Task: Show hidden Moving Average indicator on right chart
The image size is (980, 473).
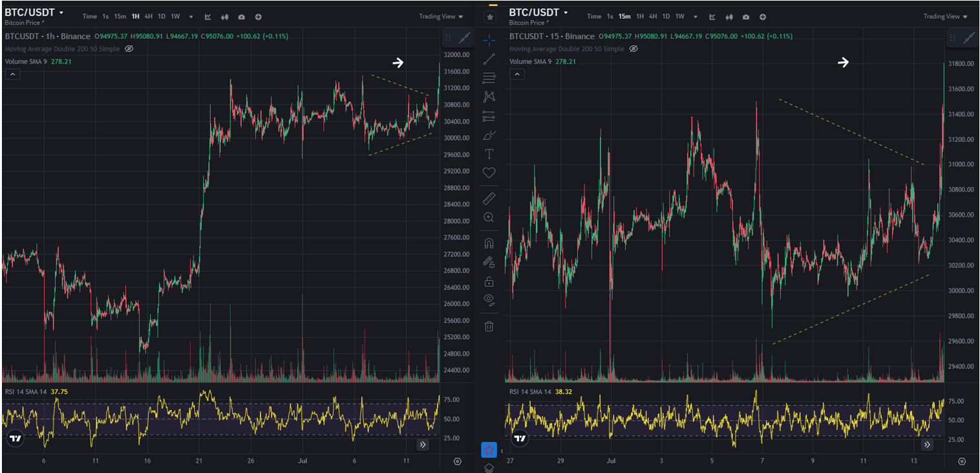Action: [x=633, y=49]
